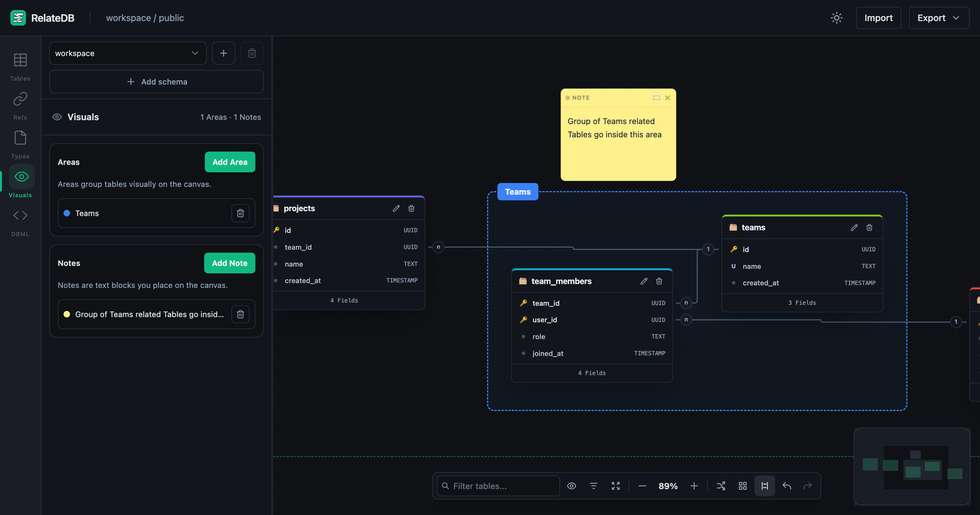
Task: Open the grid layout view in bottom toolbar
Action: point(742,486)
